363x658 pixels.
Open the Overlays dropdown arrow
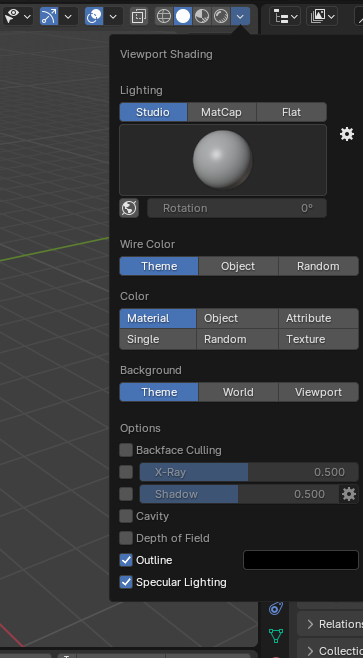click(x=113, y=17)
